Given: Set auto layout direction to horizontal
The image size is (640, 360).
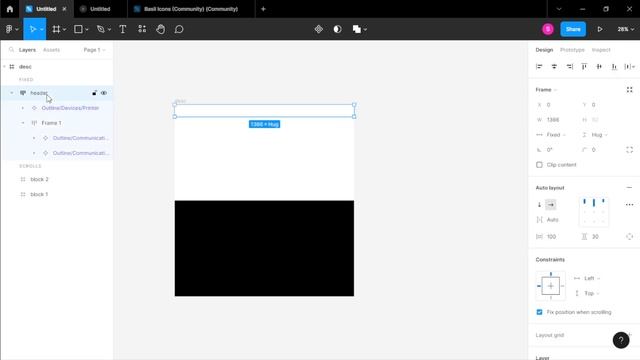Looking at the screenshot, I should (x=551, y=204).
